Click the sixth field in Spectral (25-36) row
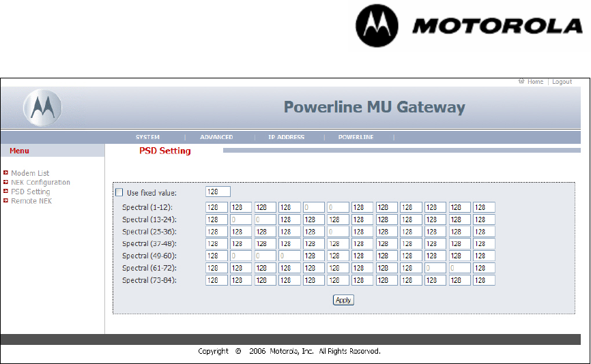 [x=338, y=232]
